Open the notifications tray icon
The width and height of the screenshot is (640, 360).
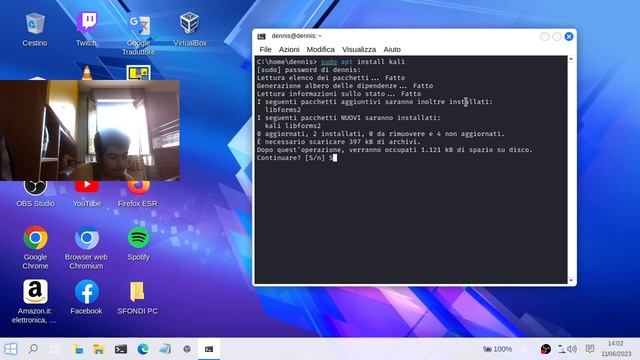[x=590, y=349]
